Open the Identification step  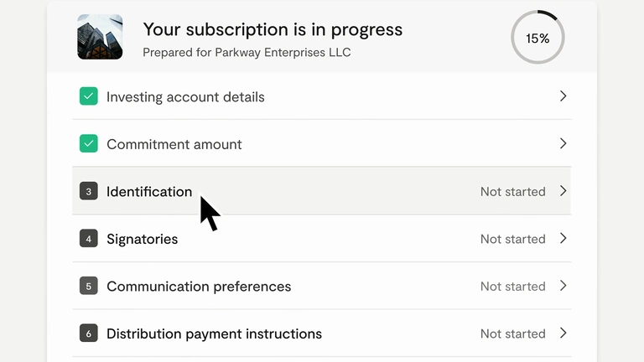[x=149, y=192]
